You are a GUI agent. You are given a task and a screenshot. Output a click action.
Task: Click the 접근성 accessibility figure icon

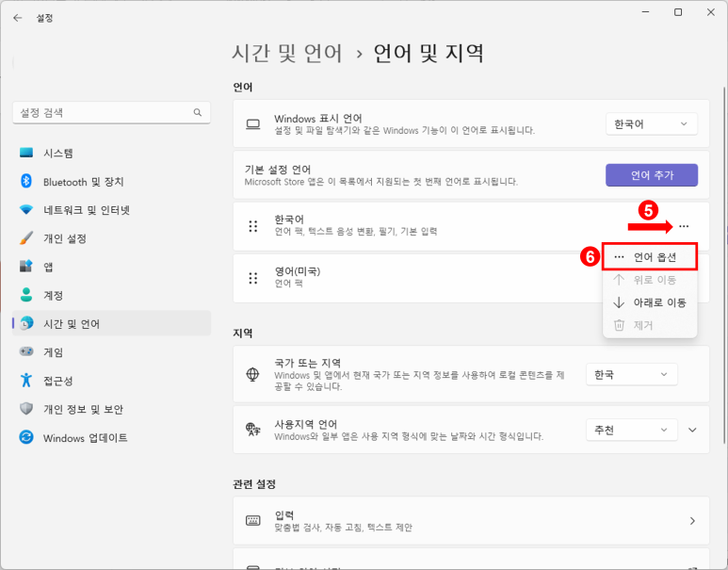26,380
